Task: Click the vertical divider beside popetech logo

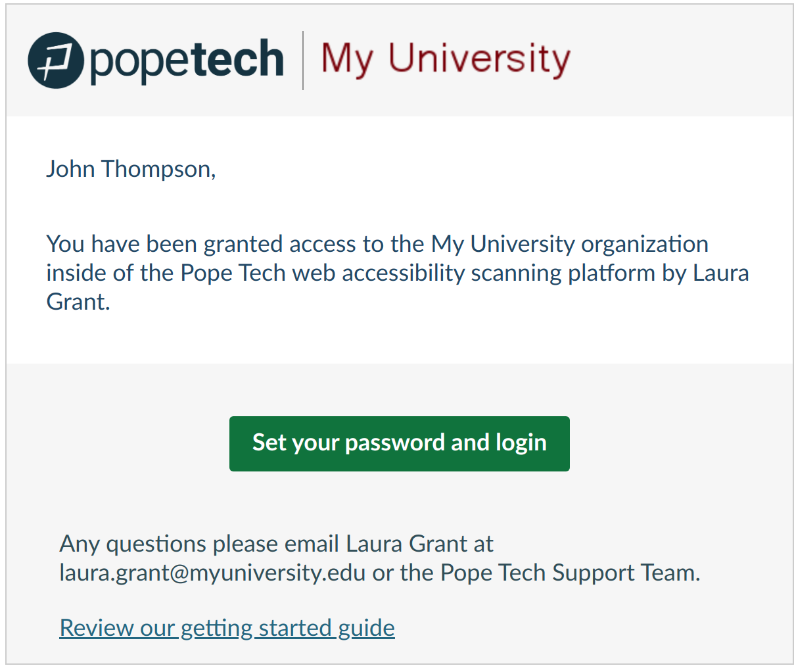Action: point(303,60)
